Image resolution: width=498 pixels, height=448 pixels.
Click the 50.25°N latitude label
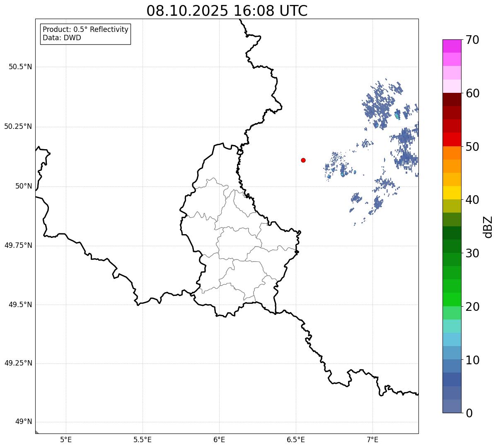[x=18, y=126]
